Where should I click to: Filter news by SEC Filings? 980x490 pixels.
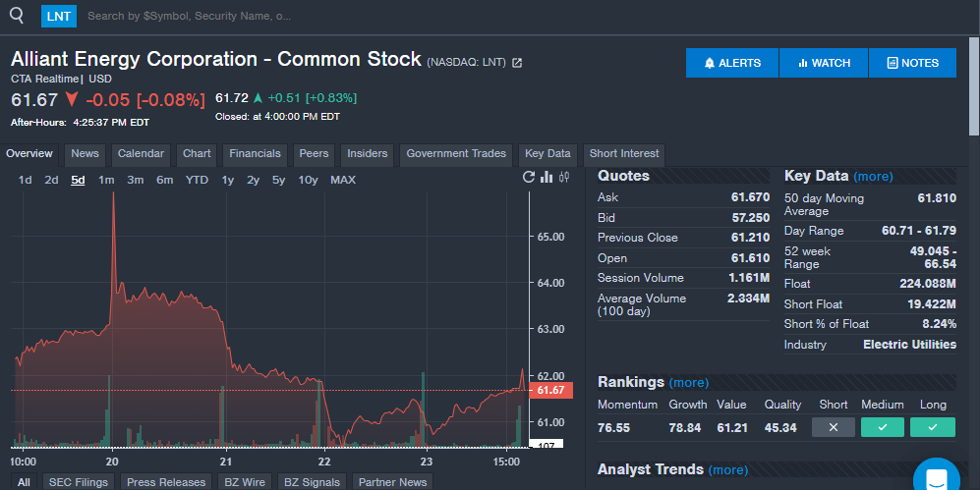[x=78, y=482]
